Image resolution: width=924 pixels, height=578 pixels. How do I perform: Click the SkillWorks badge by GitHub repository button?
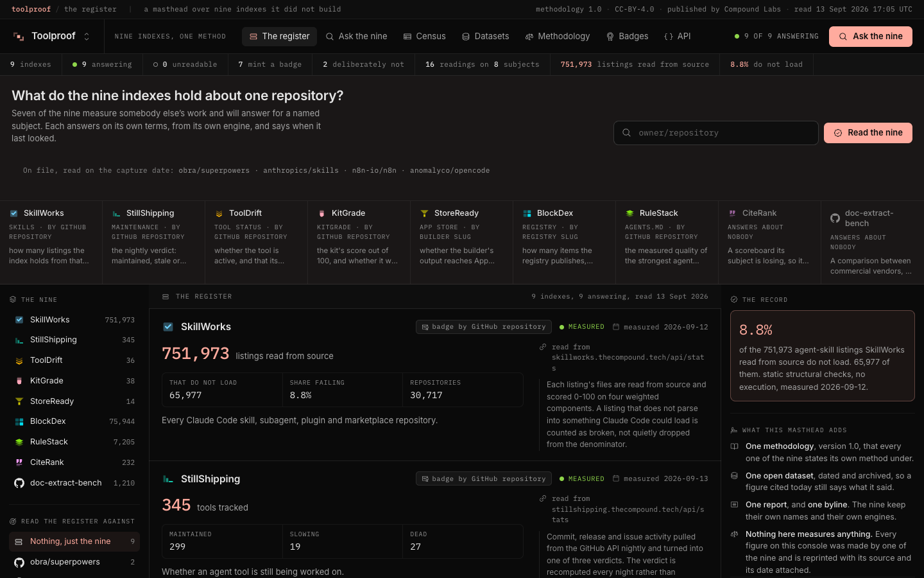click(x=484, y=327)
